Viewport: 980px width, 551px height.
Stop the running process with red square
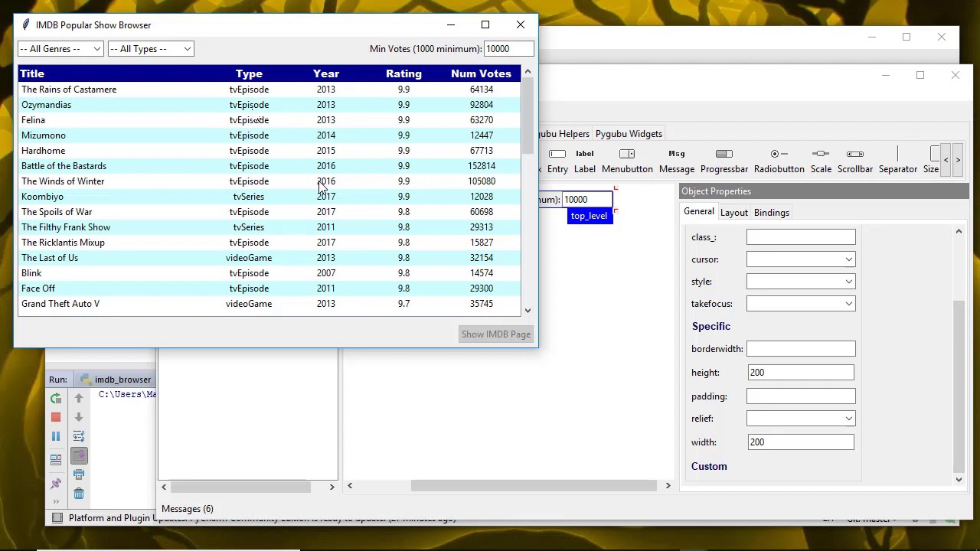56,417
